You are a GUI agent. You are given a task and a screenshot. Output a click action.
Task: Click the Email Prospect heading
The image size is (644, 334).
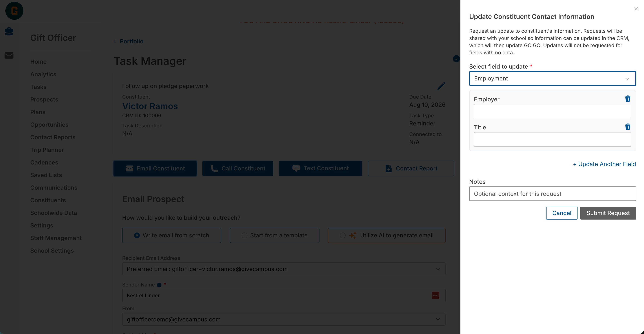click(153, 199)
